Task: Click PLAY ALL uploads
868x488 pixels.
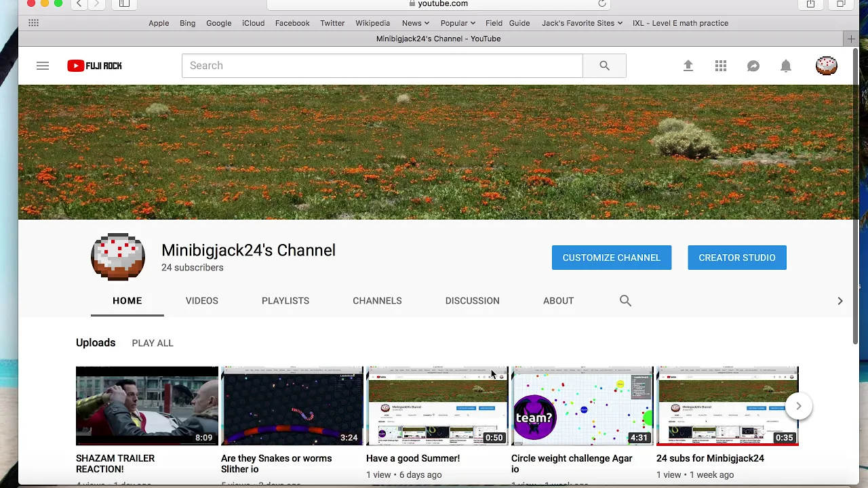Action: click(x=153, y=343)
